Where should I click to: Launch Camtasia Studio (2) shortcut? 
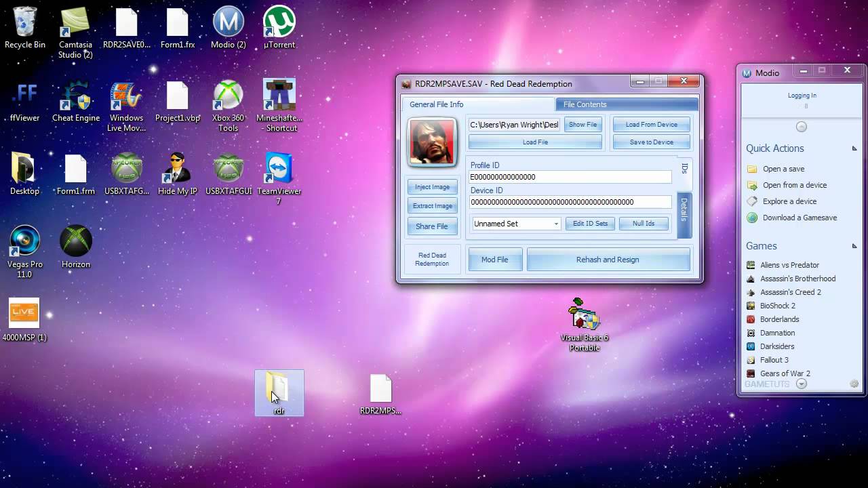tap(76, 33)
